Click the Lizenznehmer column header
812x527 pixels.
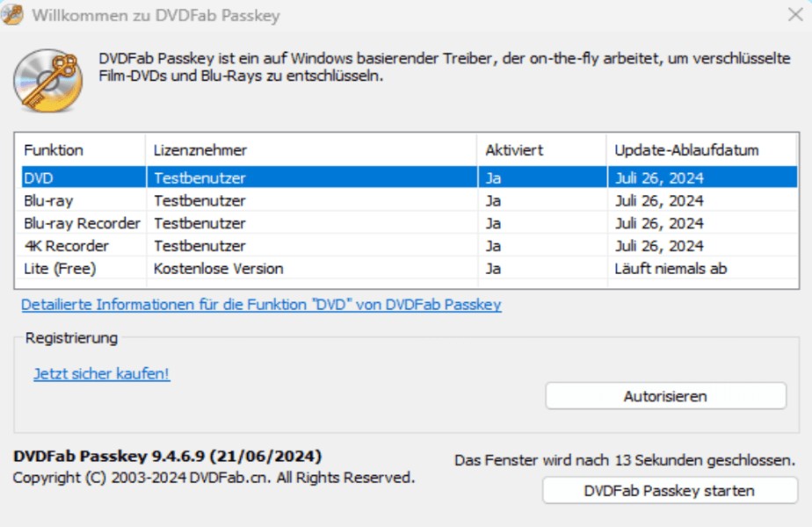click(311, 150)
